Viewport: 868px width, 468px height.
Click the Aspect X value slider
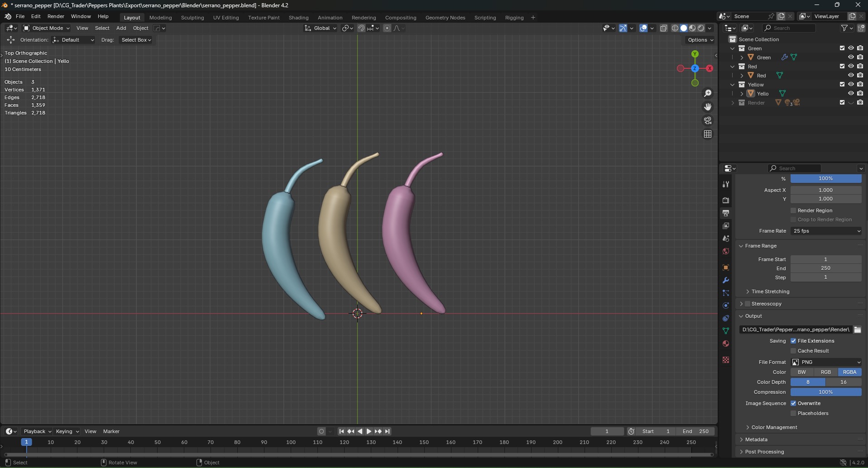click(826, 190)
